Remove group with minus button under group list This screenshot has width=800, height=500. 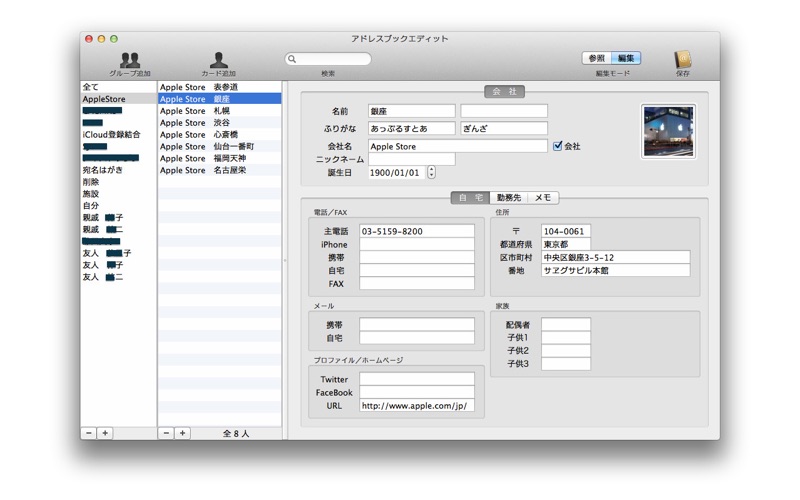(89, 433)
